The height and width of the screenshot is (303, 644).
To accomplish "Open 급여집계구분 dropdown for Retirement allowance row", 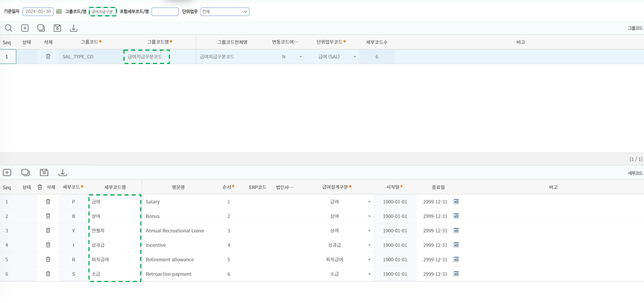I will 369,260.
